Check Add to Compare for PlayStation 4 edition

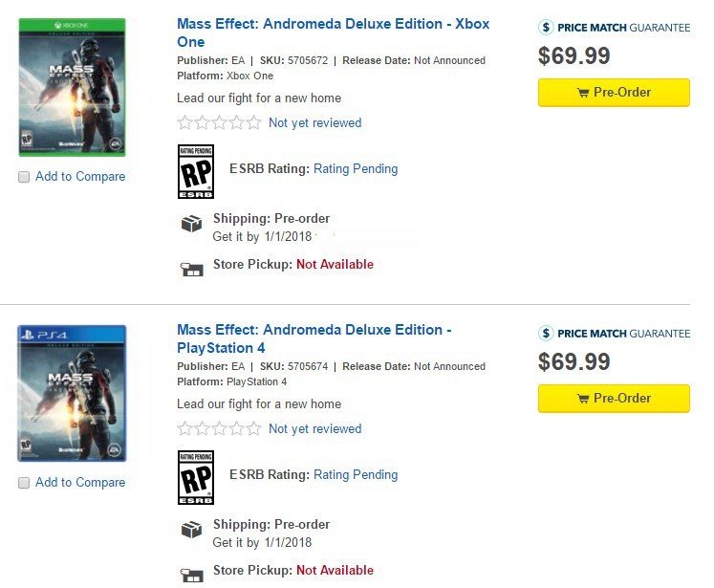point(24,483)
